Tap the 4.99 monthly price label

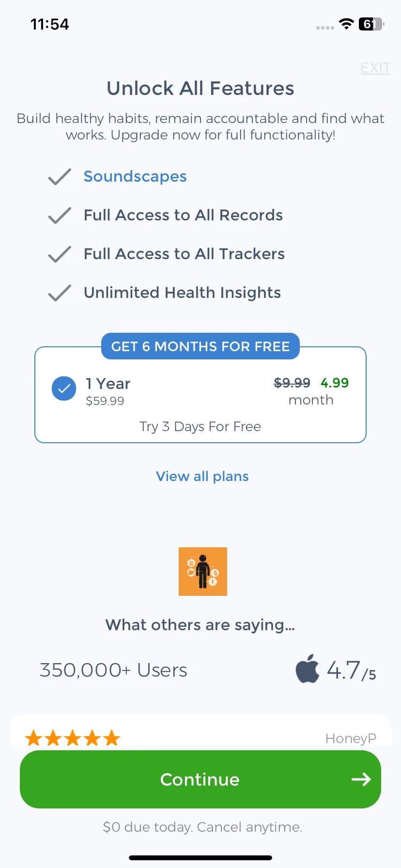click(335, 383)
